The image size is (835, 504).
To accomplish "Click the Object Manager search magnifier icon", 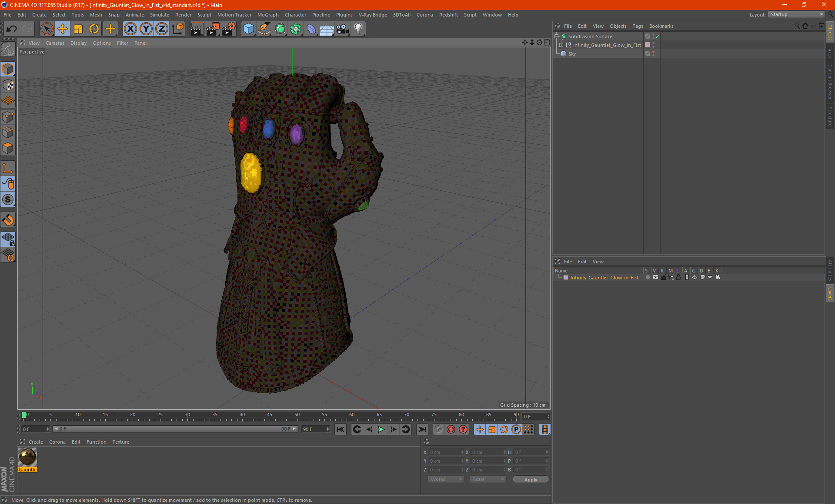I will coord(797,26).
